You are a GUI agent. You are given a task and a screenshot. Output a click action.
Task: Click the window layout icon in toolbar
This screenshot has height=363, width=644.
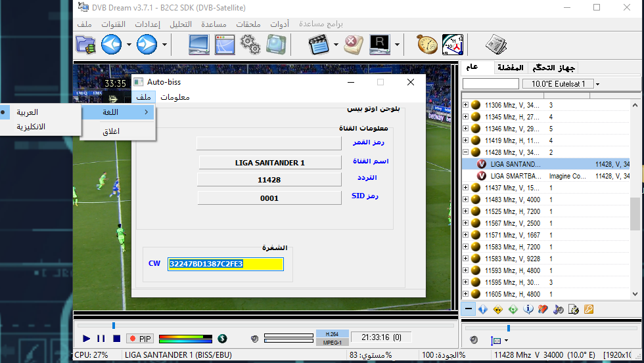225,44
